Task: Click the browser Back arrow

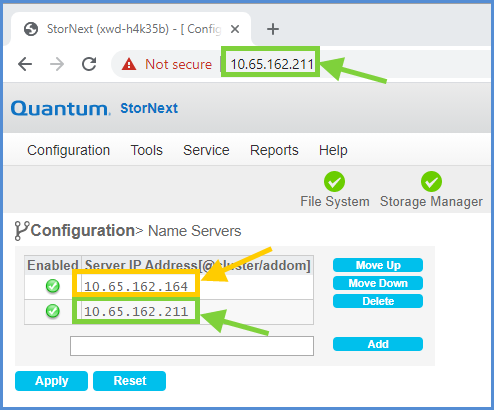Action: coord(25,64)
